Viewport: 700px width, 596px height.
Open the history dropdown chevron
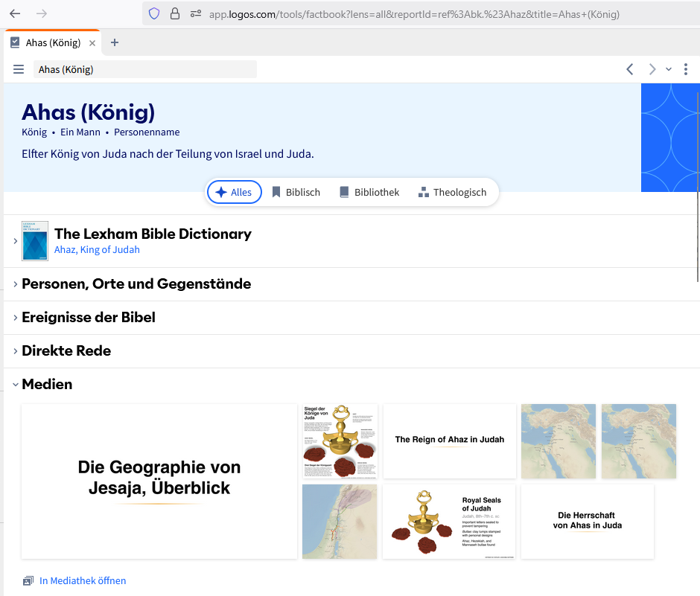pyautogui.click(x=668, y=69)
